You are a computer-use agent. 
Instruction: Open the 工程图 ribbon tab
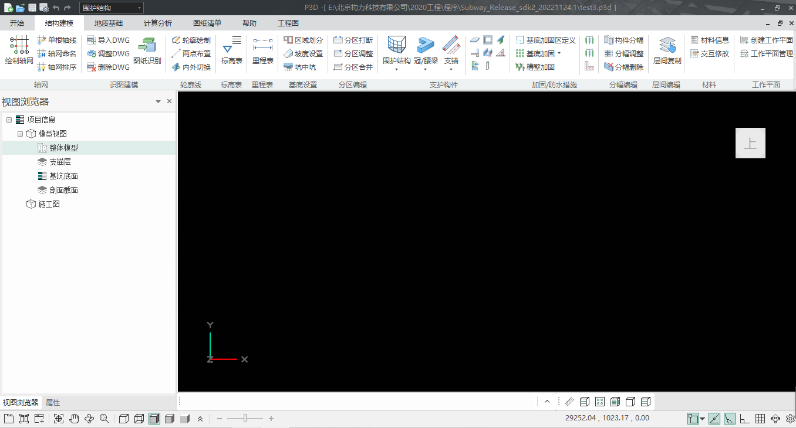(x=288, y=23)
